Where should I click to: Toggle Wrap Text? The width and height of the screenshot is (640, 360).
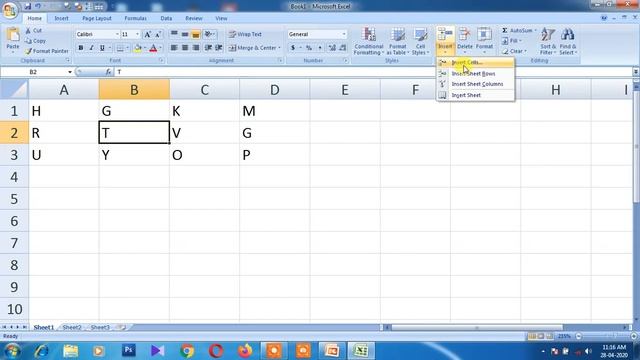coord(245,34)
